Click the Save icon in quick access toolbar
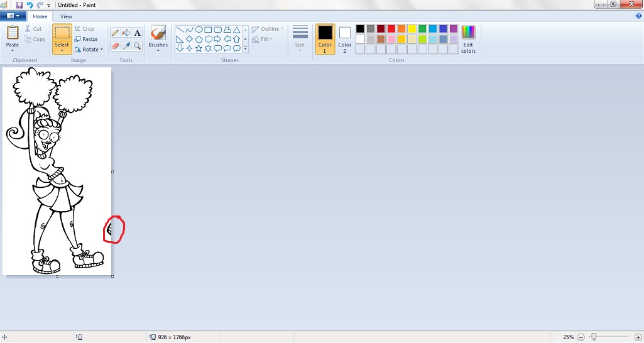Screen dimensions: 644x343 pos(19,6)
